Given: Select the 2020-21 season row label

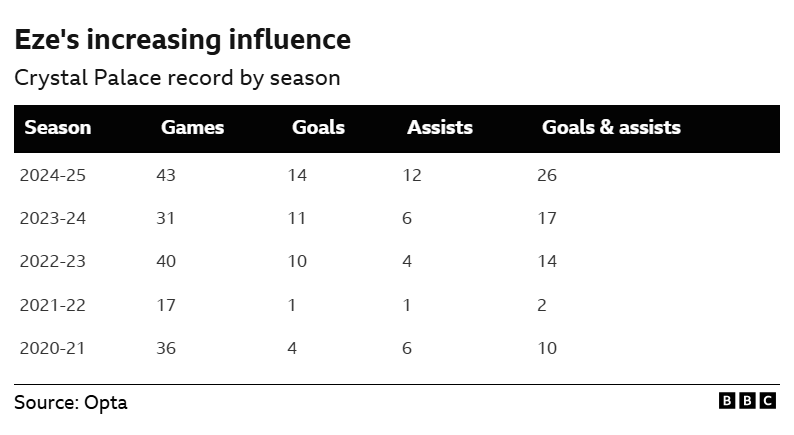Looking at the screenshot, I should pos(53,348).
